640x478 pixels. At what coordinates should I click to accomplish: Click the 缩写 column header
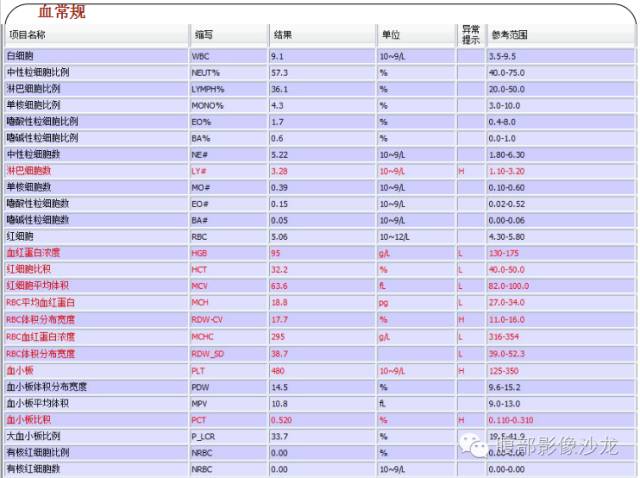click(x=204, y=35)
